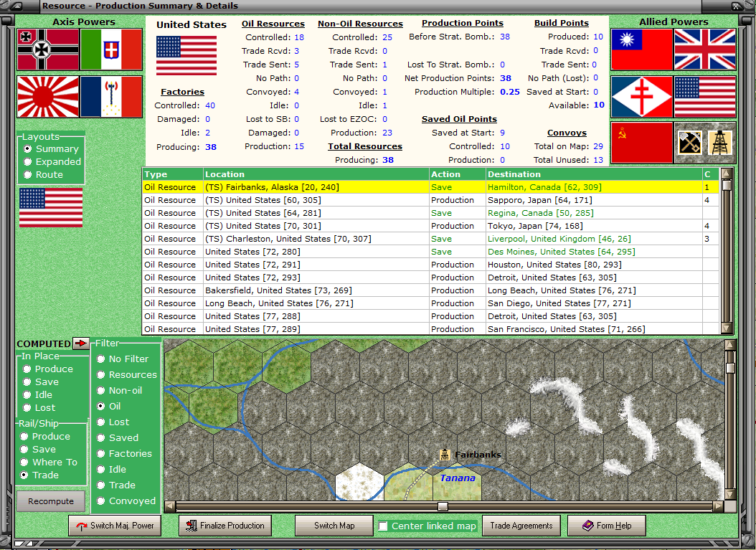Click the C column header
Viewport: 756px width, 550px height.
pos(711,174)
